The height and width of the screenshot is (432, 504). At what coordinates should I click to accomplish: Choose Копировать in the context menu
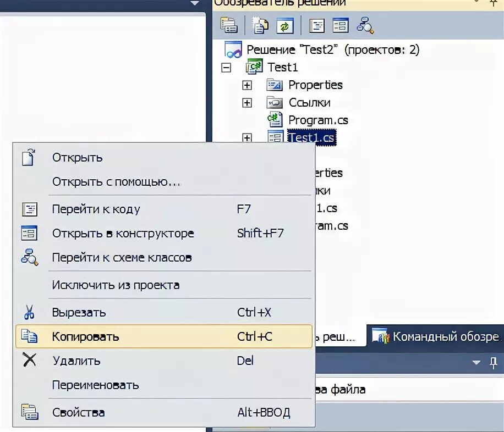click(163, 336)
